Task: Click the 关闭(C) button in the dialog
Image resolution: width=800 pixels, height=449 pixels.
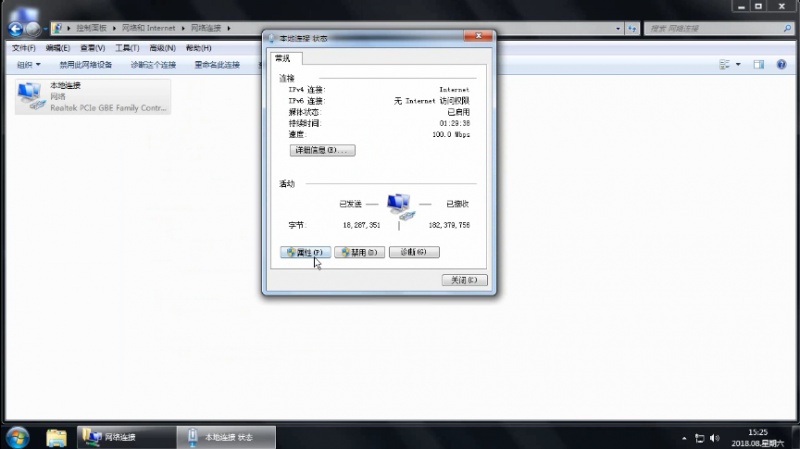Action: (464, 280)
